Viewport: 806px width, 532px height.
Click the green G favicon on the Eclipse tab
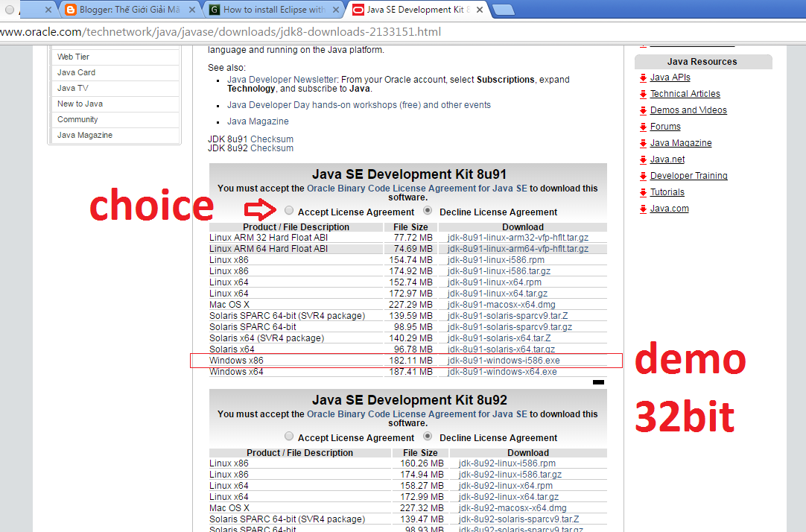coord(215,9)
